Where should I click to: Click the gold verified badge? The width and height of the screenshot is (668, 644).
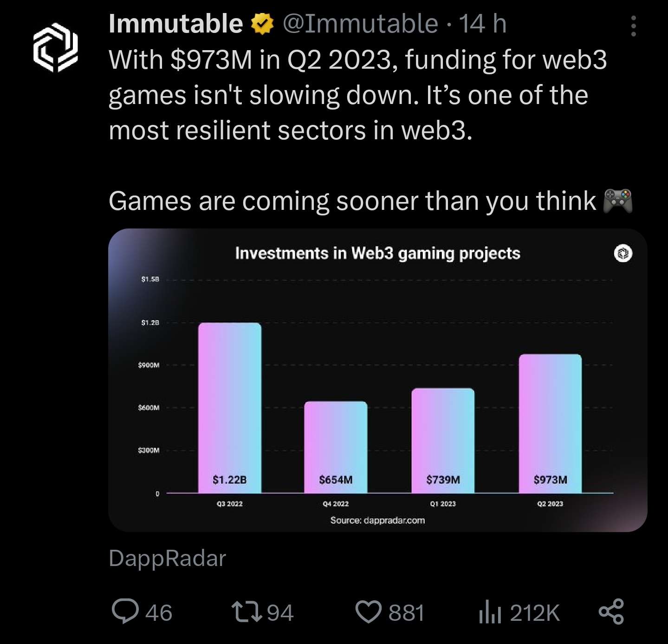coord(262,24)
